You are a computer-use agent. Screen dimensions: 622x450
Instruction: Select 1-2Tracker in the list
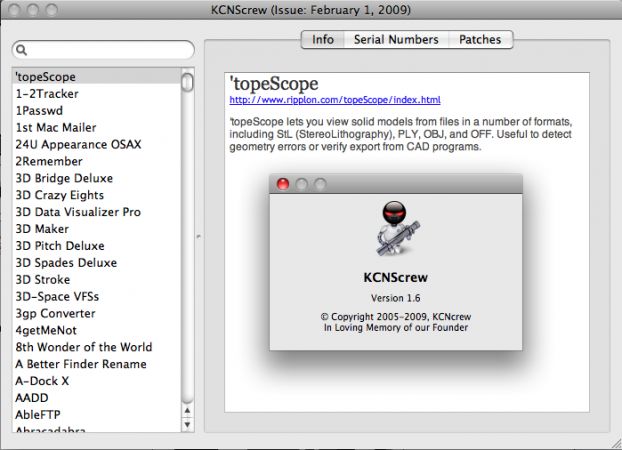[x=96, y=94]
